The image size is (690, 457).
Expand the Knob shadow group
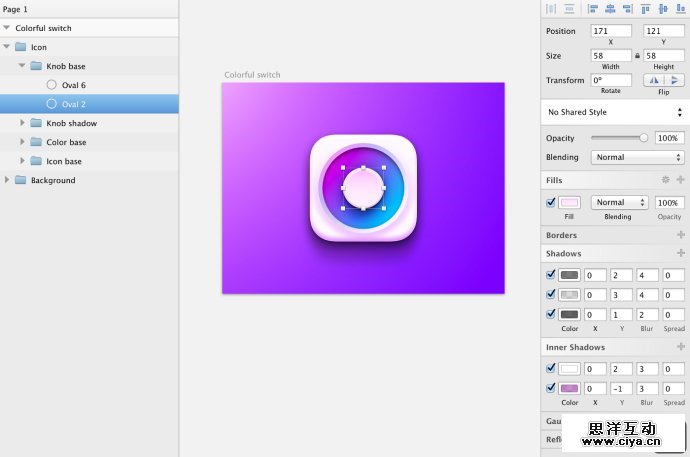coord(23,123)
